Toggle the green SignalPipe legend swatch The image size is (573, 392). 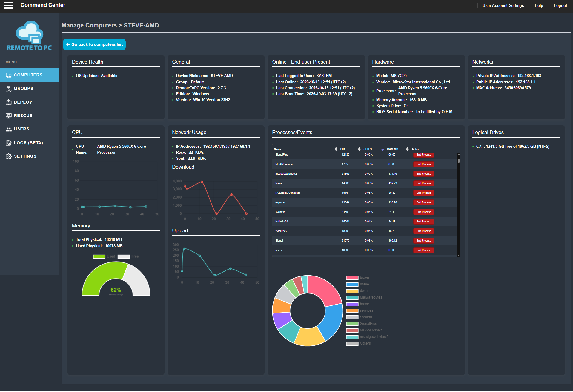tap(352, 324)
